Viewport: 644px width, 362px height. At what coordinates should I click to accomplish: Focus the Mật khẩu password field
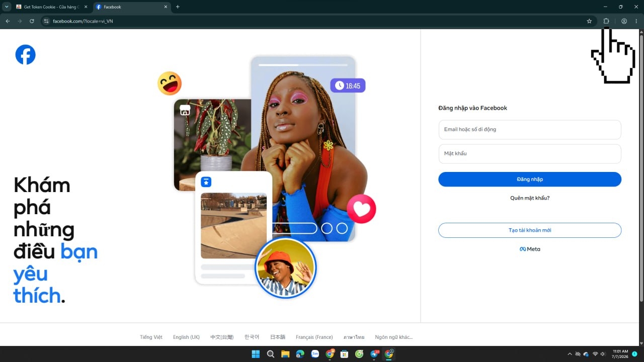(x=530, y=154)
